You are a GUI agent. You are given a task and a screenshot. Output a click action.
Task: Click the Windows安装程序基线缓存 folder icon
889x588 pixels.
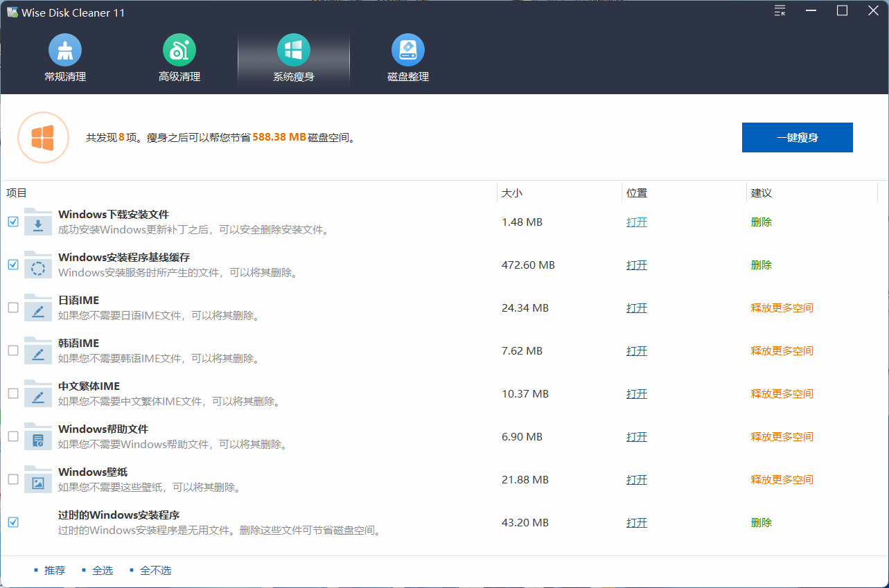[x=38, y=265]
